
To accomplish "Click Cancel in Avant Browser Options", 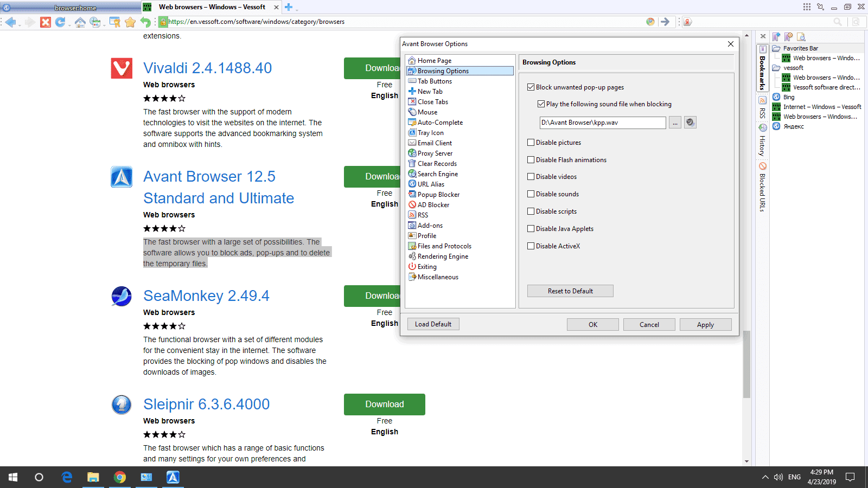I will pos(649,325).
